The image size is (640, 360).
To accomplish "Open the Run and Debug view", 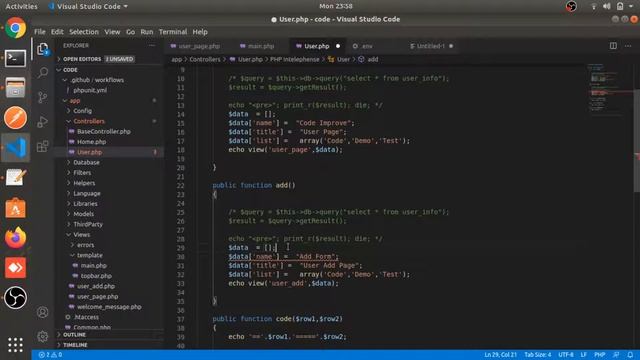I will (x=43, y=122).
